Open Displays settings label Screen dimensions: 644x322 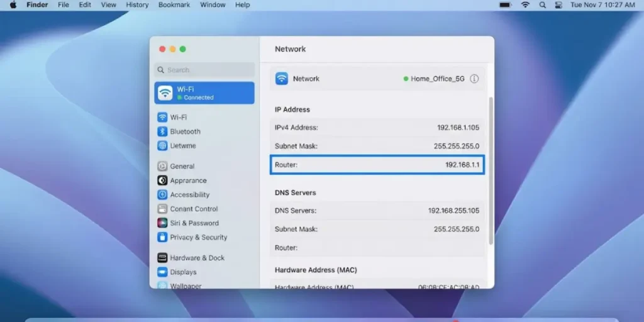(x=183, y=272)
